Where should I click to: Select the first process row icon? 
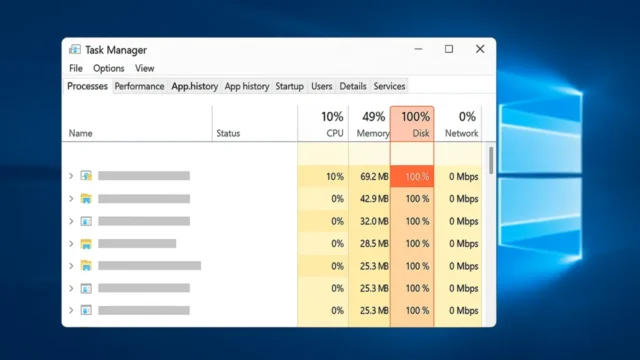(86, 176)
